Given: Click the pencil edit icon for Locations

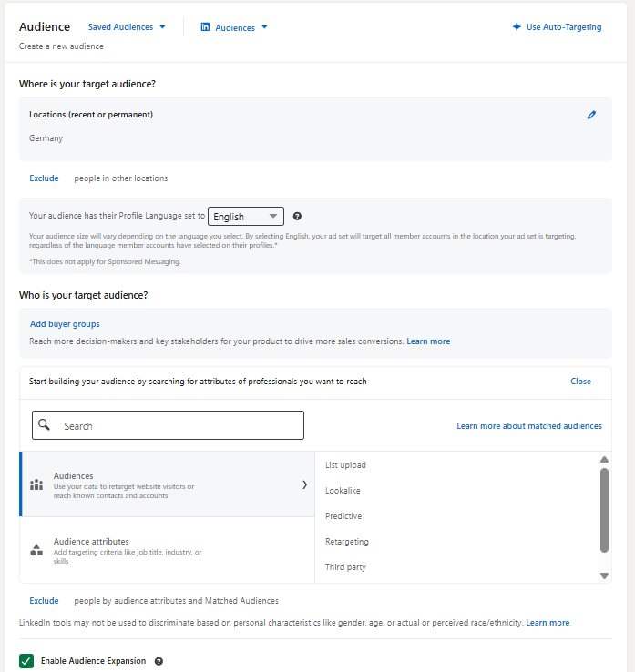Looking at the screenshot, I should pos(591,115).
